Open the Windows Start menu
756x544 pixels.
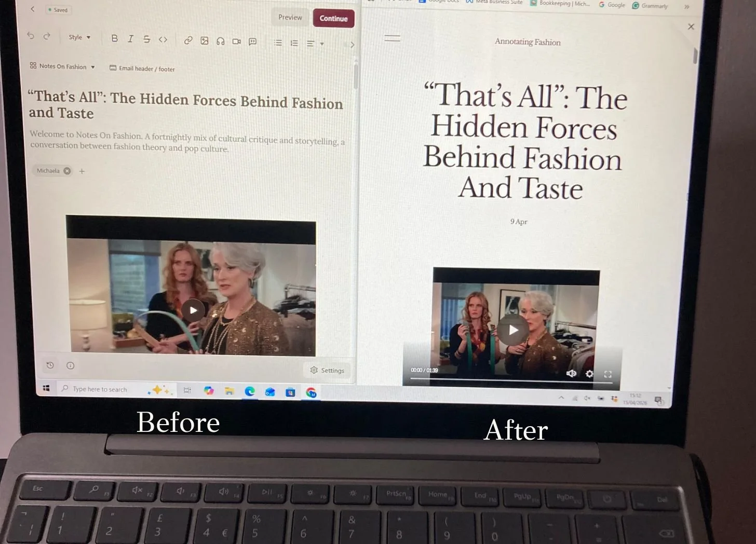pos(46,388)
